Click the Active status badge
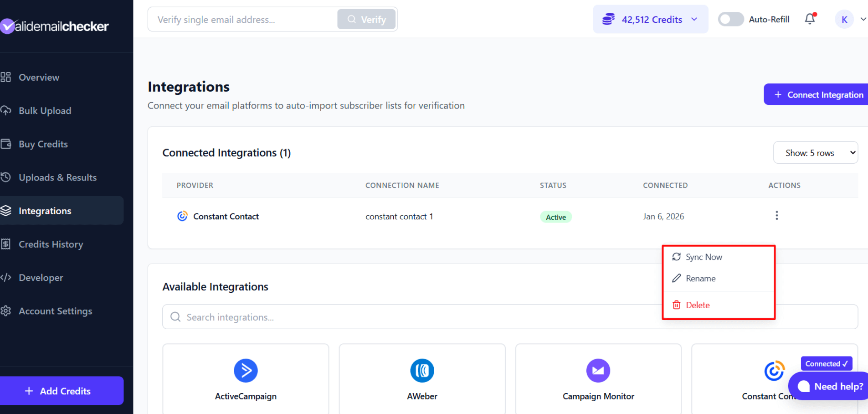This screenshot has width=868, height=414. pyautogui.click(x=556, y=217)
